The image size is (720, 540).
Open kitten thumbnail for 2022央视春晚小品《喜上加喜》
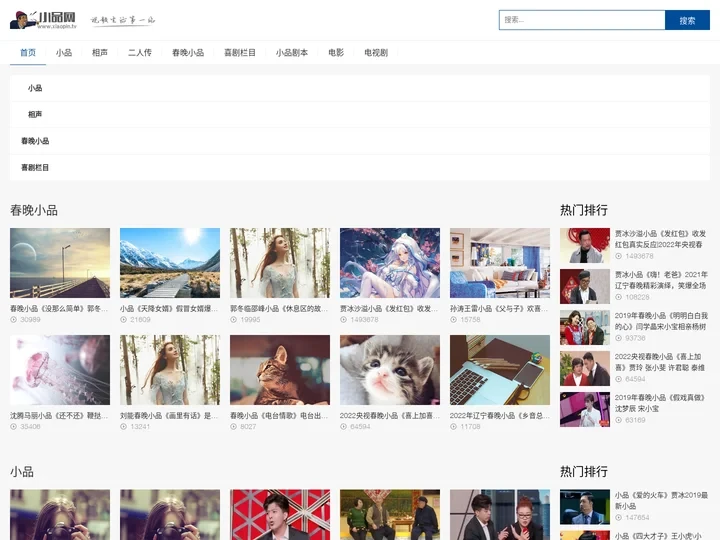pos(390,370)
